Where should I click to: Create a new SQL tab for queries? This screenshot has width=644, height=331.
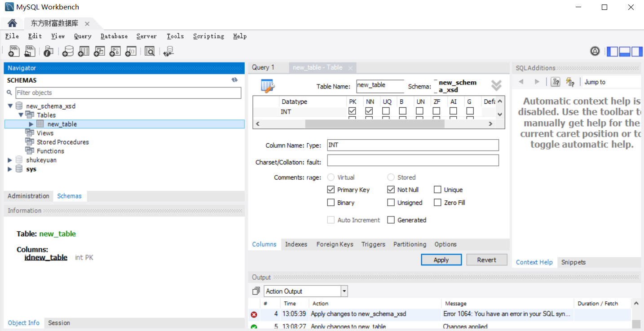coord(14,51)
